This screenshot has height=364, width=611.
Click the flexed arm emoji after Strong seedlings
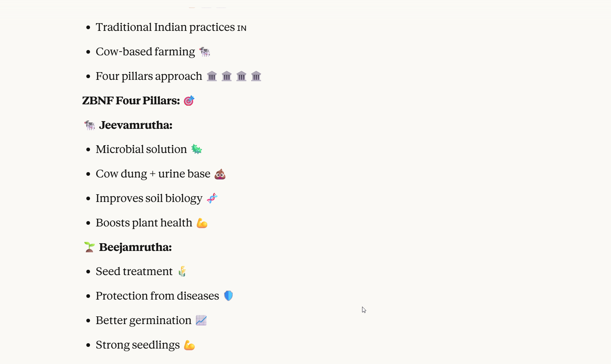point(189,345)
